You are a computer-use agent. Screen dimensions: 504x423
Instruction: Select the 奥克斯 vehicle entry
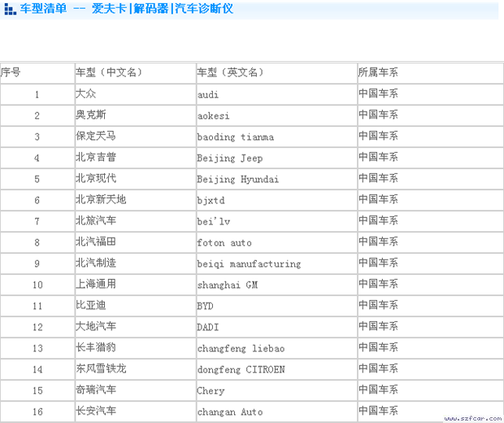[x=90, y=116]
